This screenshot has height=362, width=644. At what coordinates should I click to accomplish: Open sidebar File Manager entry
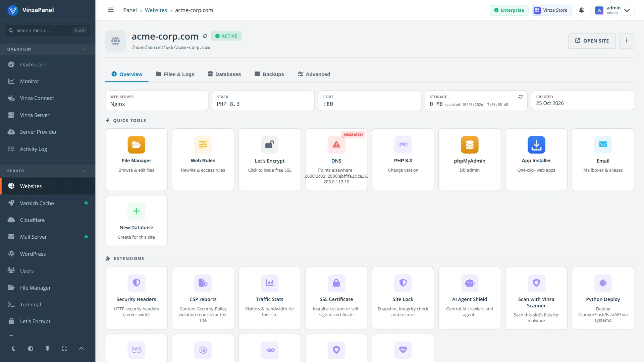coord(48,288)
